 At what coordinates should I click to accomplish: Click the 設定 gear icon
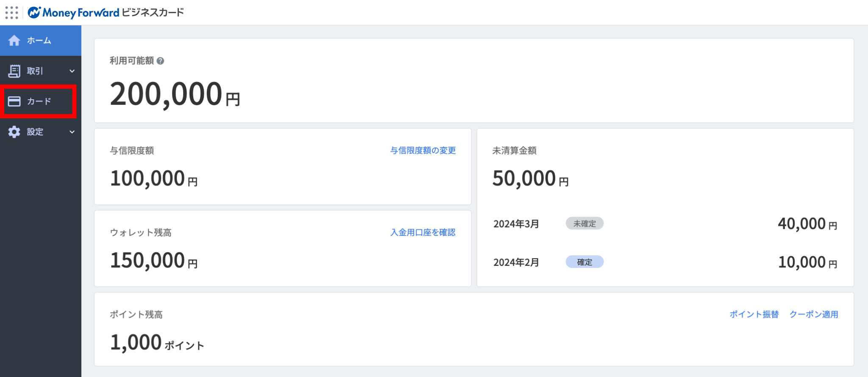[x=14, y=132]
